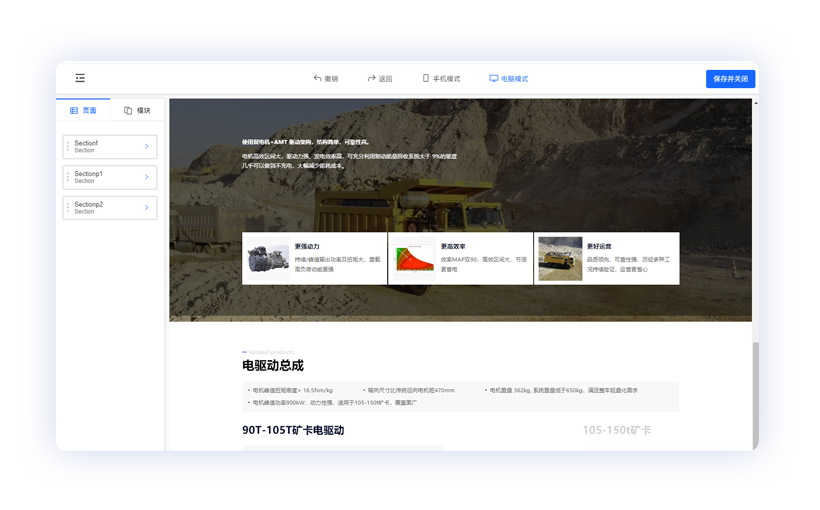Open the 模块 tab in the sidebar
Screen dimensions: 820x510
137,110
